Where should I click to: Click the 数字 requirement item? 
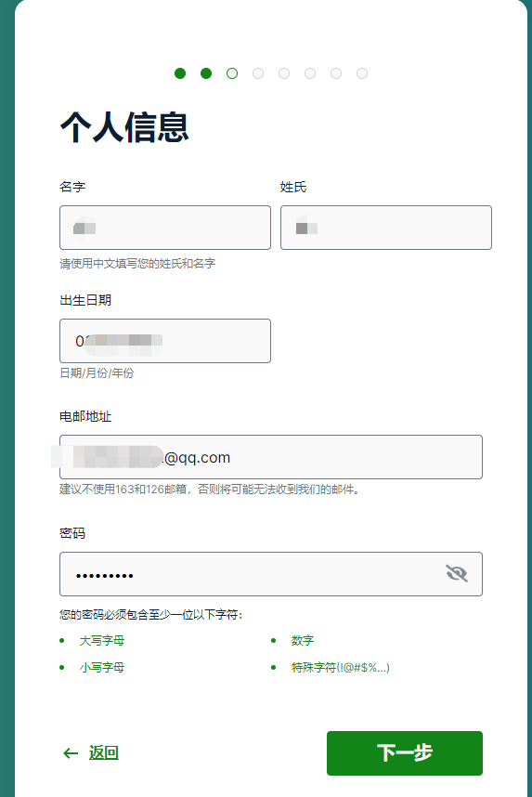303,640
